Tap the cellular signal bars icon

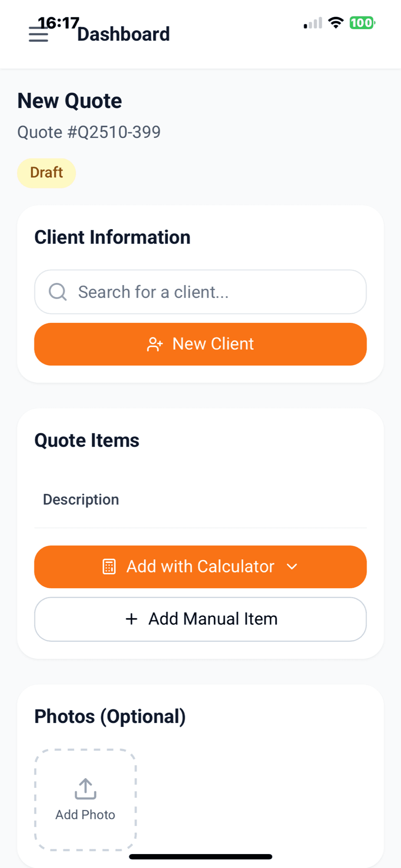click(313, 23)
